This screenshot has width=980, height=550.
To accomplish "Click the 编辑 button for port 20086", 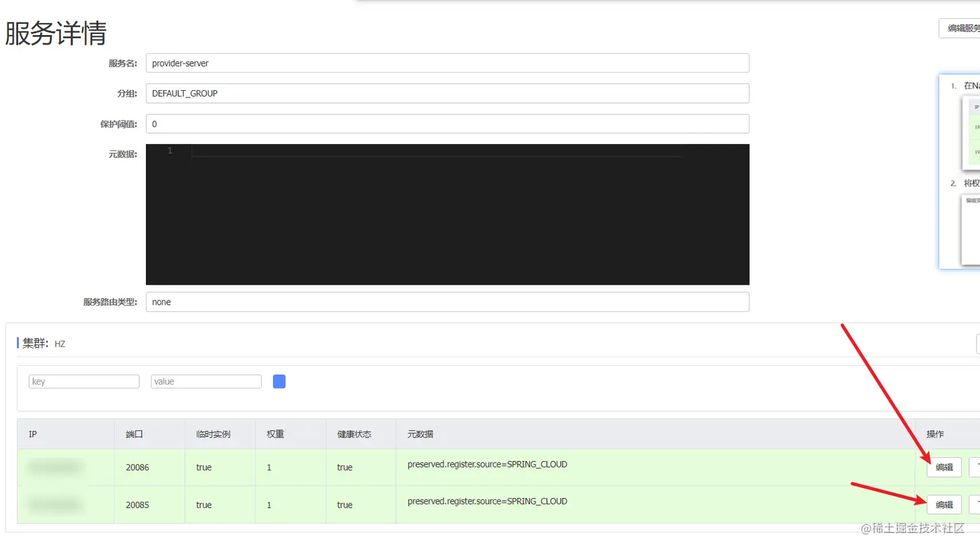I will tap(944, 467).
